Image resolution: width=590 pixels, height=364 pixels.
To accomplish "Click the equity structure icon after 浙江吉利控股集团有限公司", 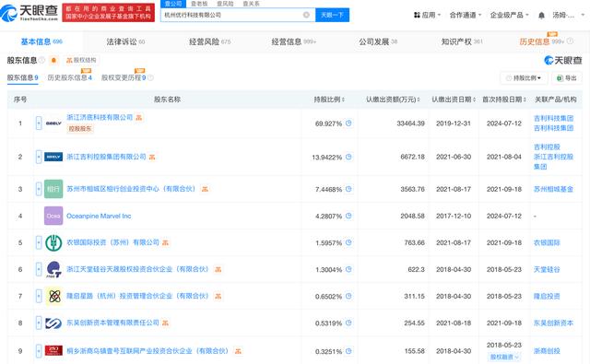I will pos(152,157).
